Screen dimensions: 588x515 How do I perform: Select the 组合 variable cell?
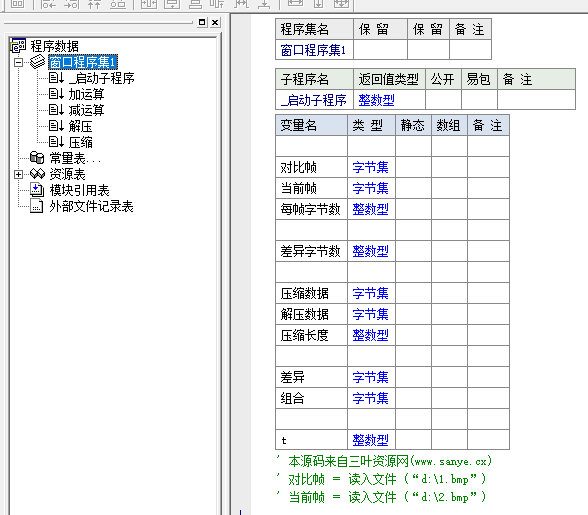(x=311, y=398)
